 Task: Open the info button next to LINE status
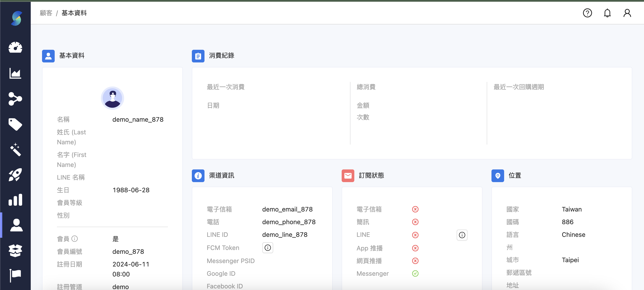[x=462, y=235]
